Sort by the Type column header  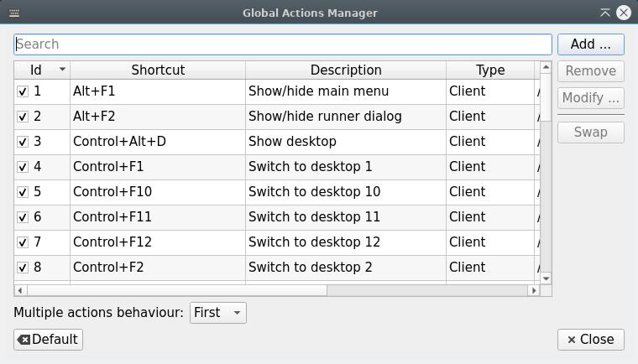tap(490, 70)
